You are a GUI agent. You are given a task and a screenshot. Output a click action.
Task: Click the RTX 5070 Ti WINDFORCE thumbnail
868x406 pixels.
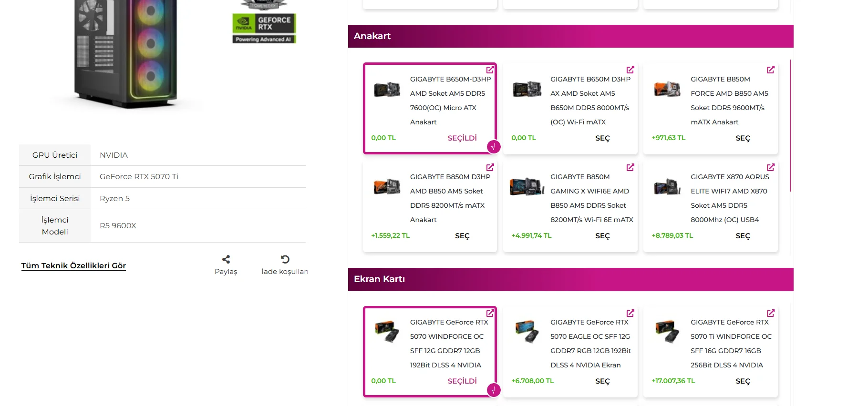(x=667, y=332)
